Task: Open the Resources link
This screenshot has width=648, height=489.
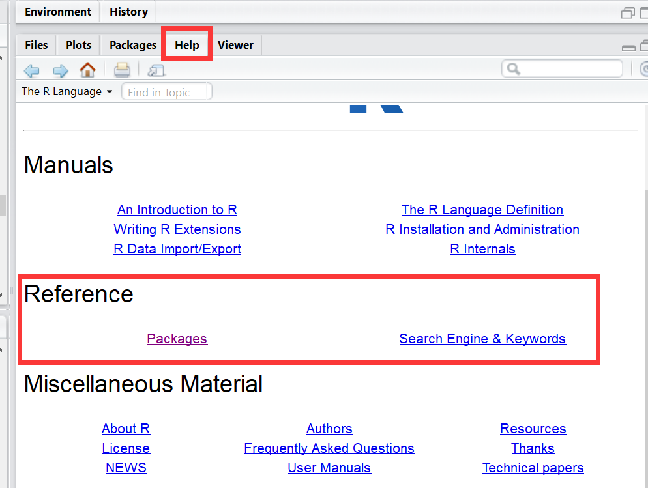Action: coord(533,428)
